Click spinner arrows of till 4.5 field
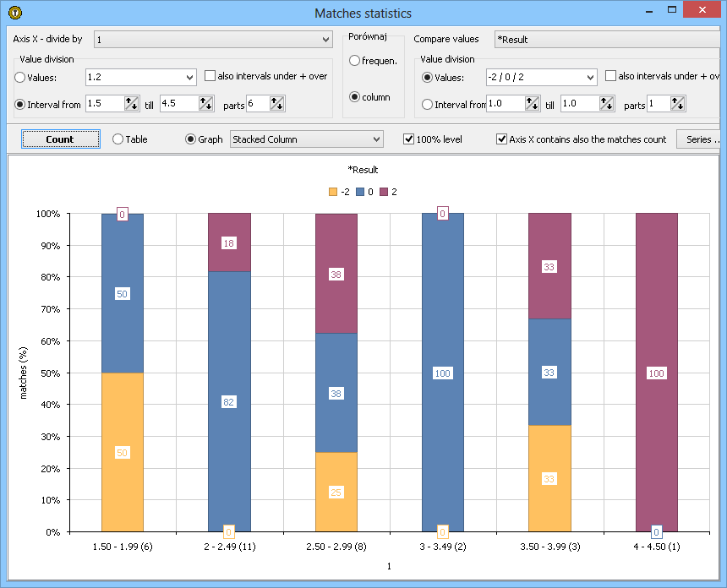The width and height of the screenshot is (727, 588). 205,104
